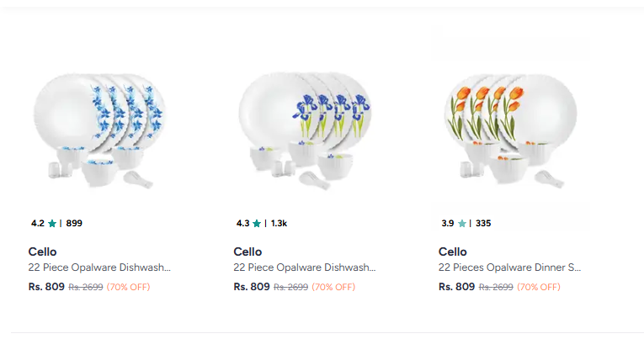644x339 pixels.
Task: Click the 70% OFF label on the 4.2-rated set
Action: (128, 287)
